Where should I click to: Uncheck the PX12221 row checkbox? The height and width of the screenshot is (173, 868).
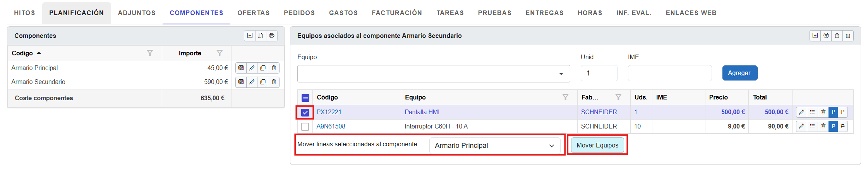[305, 113]
